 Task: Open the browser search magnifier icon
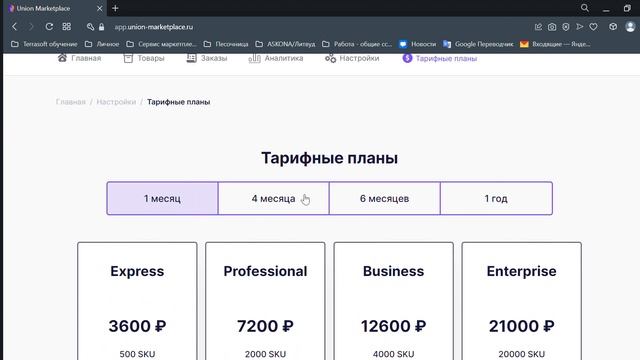click(x=584, y=8)
